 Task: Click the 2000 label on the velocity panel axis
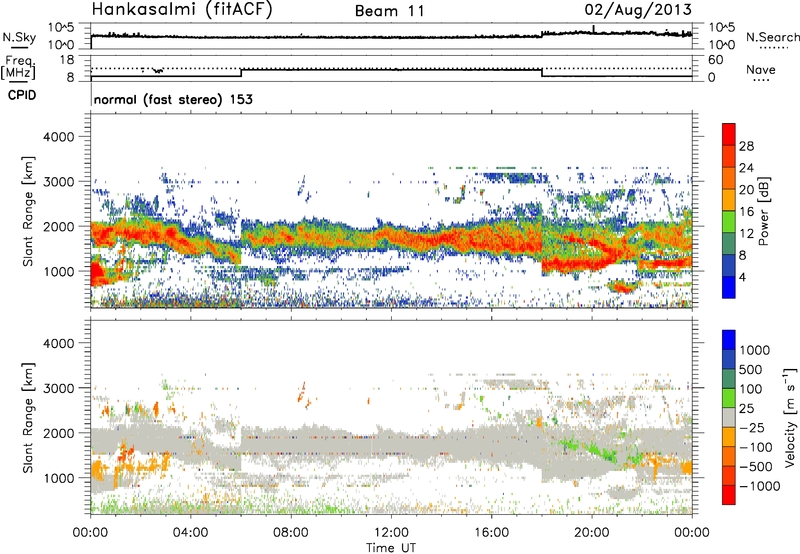[58, 433]
